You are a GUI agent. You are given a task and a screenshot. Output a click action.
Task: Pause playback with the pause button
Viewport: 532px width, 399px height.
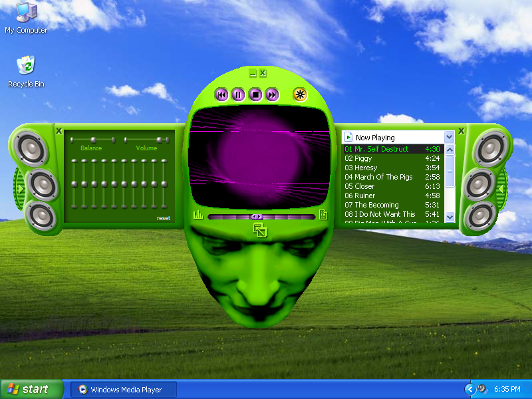click(238, 94)
